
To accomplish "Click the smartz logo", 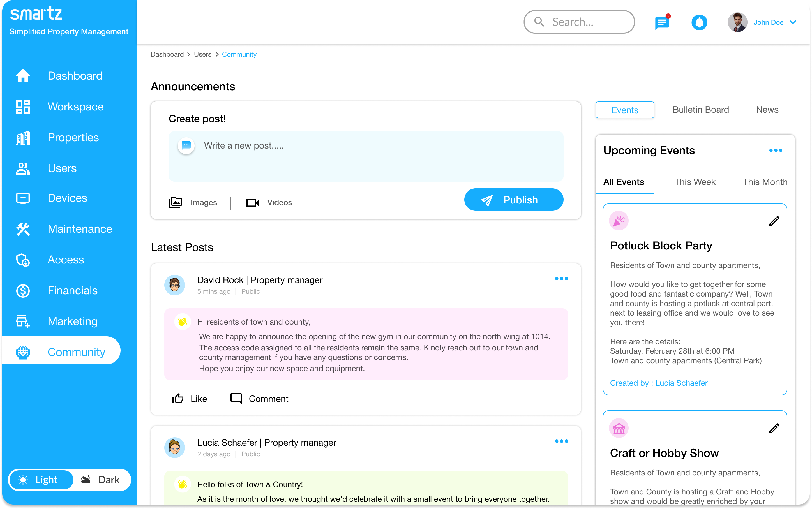I will click(36, 13).
